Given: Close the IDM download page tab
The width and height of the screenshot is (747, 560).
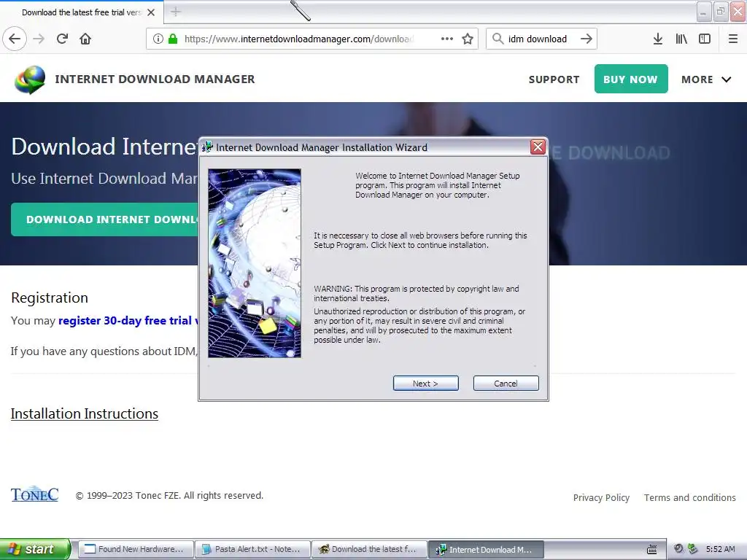Looking at the screenshot, I should [x=151, y=12].
